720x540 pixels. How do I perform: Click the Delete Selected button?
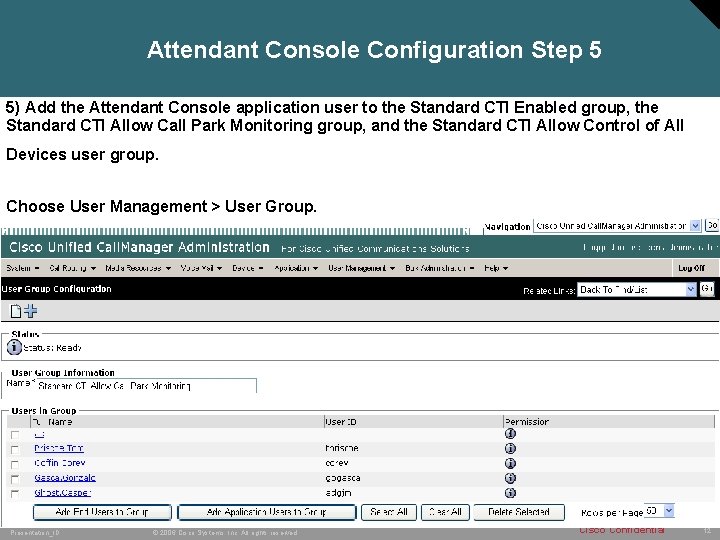[519, 512]
